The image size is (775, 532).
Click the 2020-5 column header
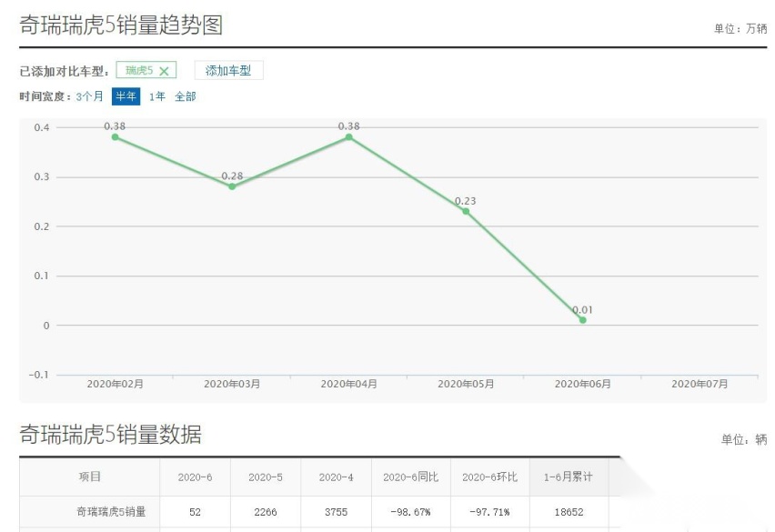[266, 477]
